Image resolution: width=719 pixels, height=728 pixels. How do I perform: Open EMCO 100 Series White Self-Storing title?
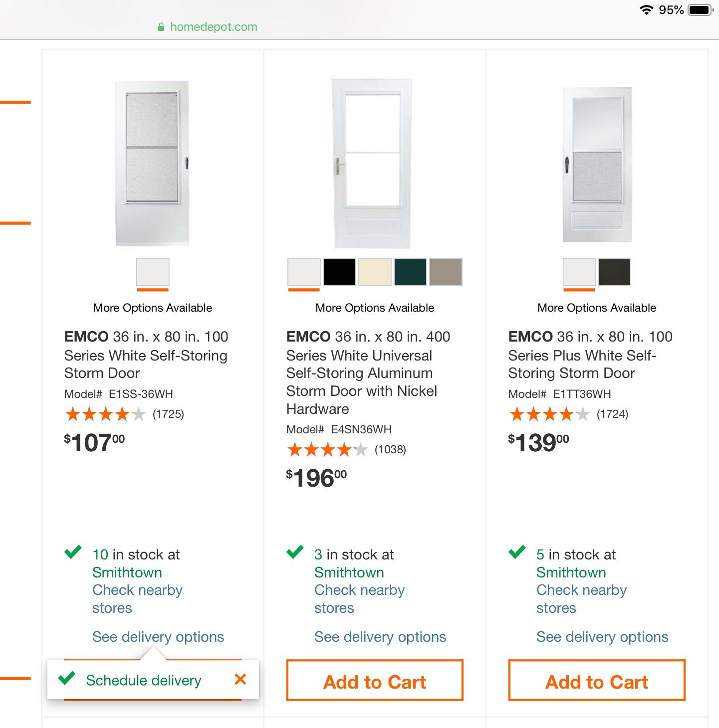[x=146, y=355]
